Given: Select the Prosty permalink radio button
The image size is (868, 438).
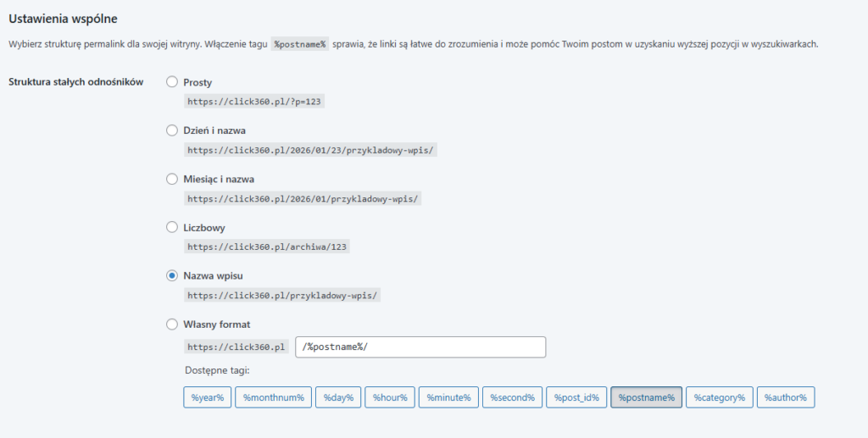Looking at the screenshot, I should (x=172, y=82).
